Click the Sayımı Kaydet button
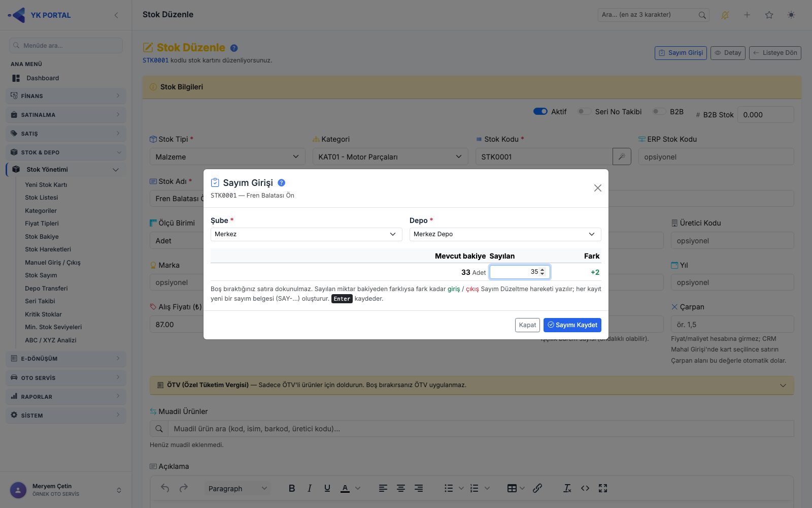 point(572,325)
